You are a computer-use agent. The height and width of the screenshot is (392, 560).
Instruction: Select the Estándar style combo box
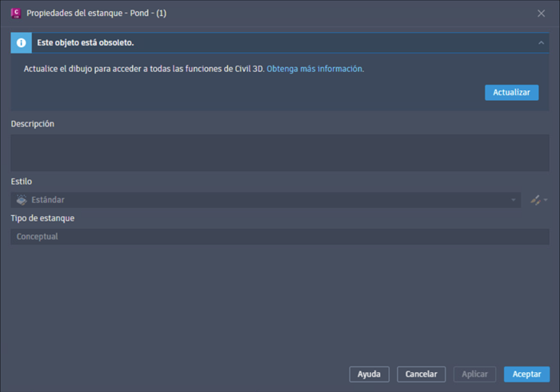point(266,200)
